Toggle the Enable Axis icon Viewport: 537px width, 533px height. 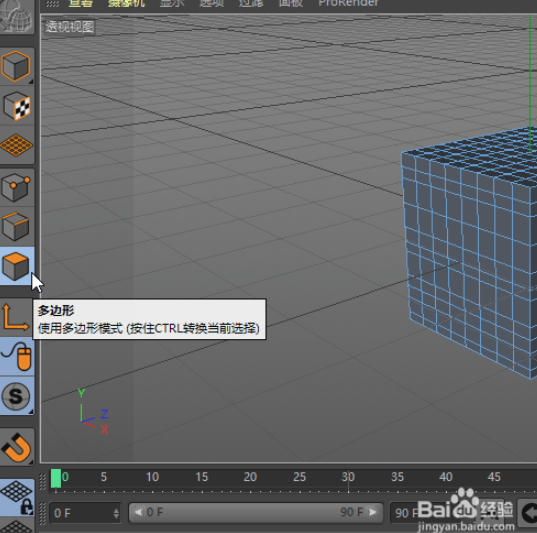pyautogui.click(x=16, y=318)
